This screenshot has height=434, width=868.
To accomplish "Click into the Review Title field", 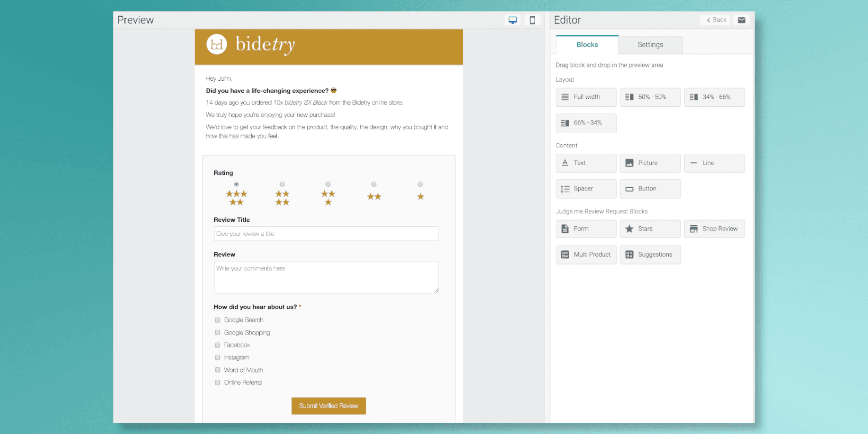I will 326,234.
